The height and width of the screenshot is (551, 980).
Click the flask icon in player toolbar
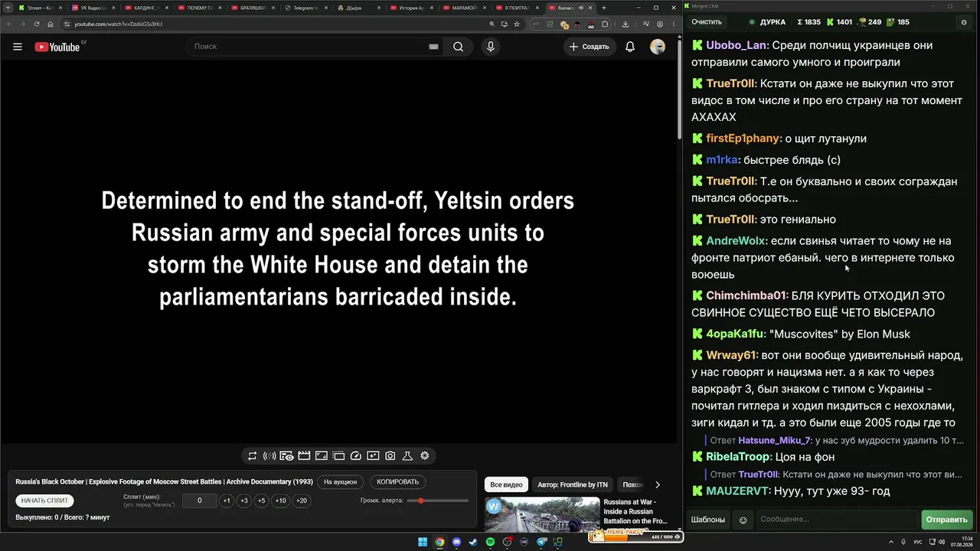coord(407,456)
